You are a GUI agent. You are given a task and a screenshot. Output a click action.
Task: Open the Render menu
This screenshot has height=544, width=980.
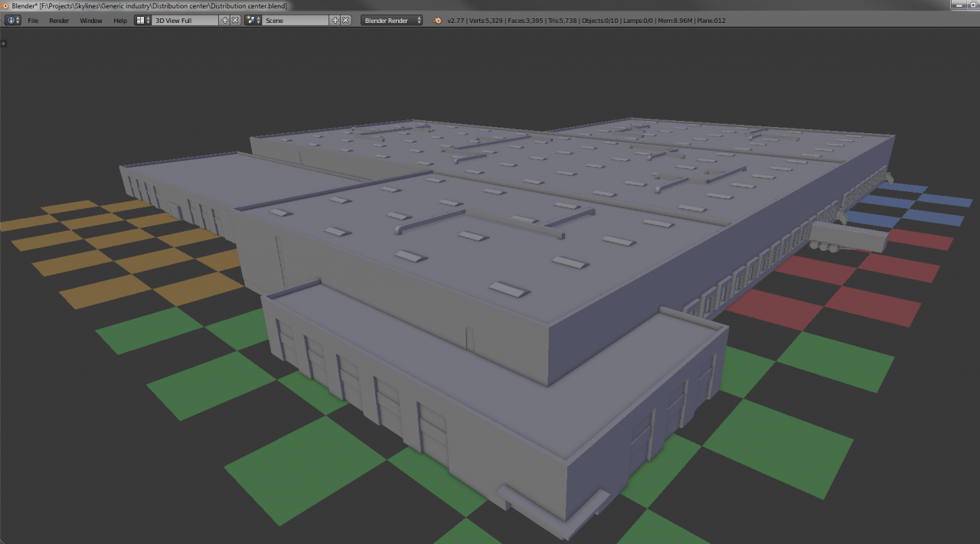pos(59,21)
